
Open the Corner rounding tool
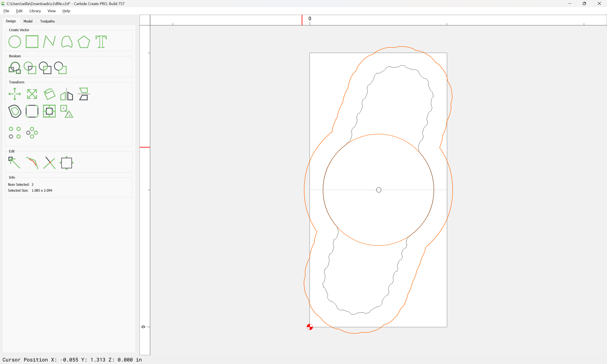[32, 111]
